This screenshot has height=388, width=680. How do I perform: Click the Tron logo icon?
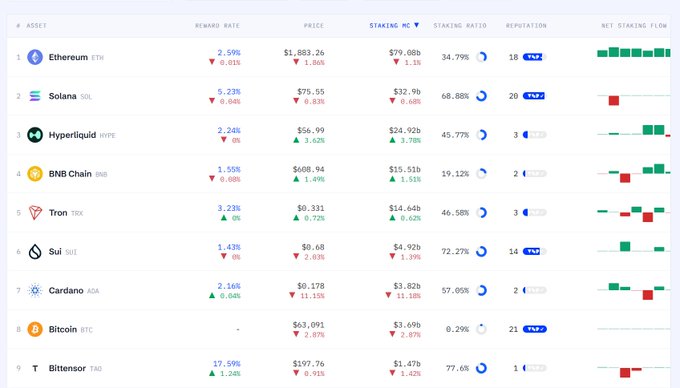(x=35, y=212)
